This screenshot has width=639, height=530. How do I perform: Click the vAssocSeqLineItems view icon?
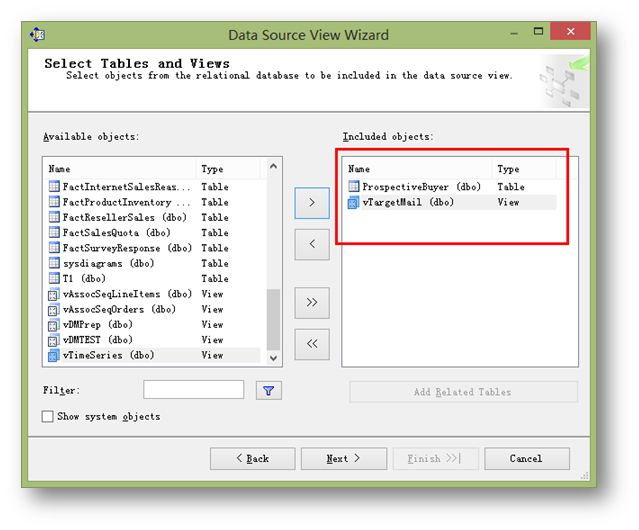(x=53, y=295)
